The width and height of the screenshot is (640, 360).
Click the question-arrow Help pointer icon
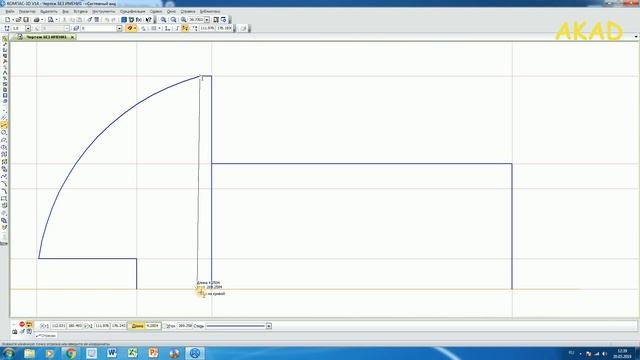149,20
